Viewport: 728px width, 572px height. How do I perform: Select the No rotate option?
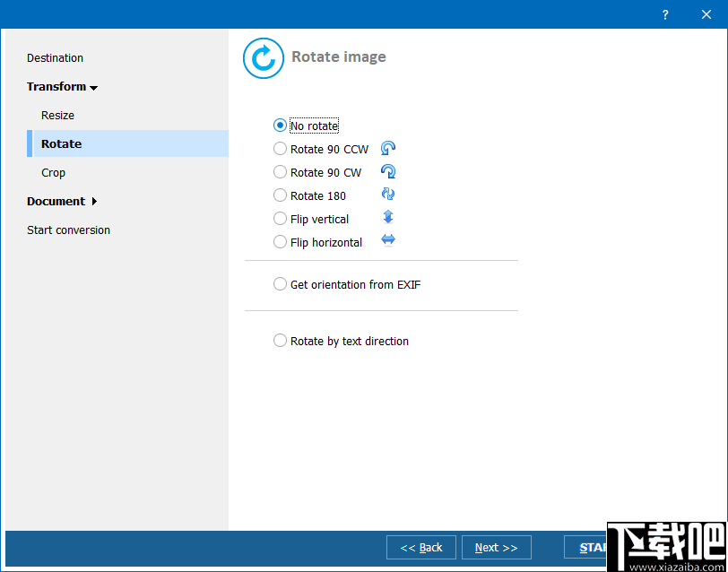(280, 126)
